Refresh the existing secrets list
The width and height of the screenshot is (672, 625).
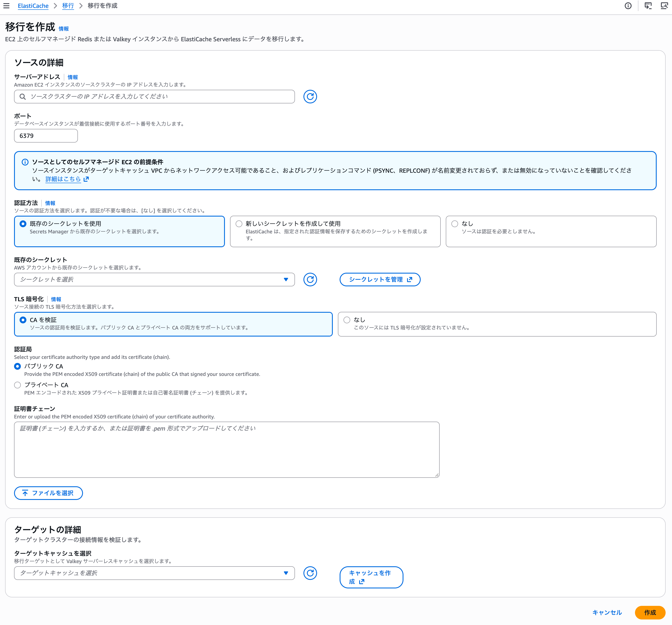coord(310,279)
